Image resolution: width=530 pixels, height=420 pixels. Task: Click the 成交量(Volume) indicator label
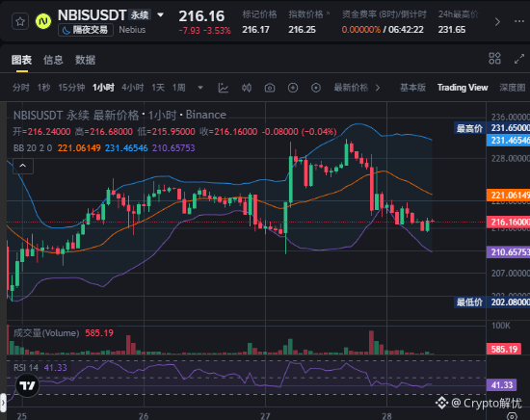coord(46,333)
